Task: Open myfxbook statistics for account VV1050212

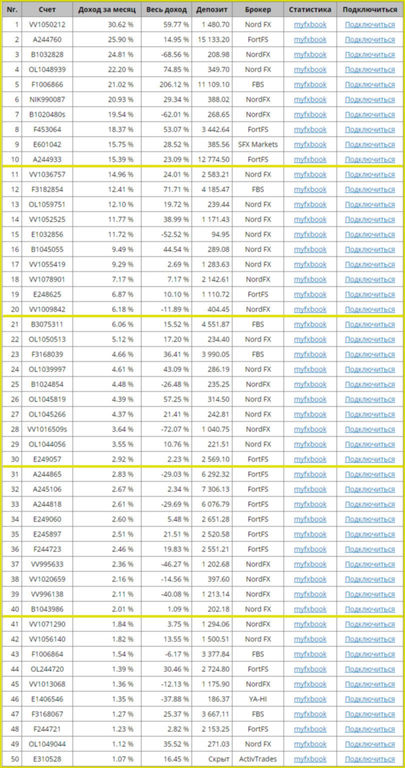Action: (310, 24)
